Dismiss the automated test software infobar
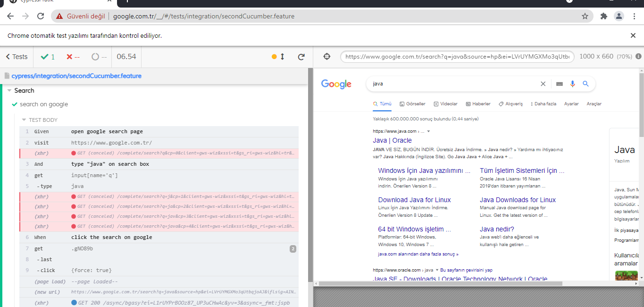This screenshot has width=644, height=307. point(633,35)
